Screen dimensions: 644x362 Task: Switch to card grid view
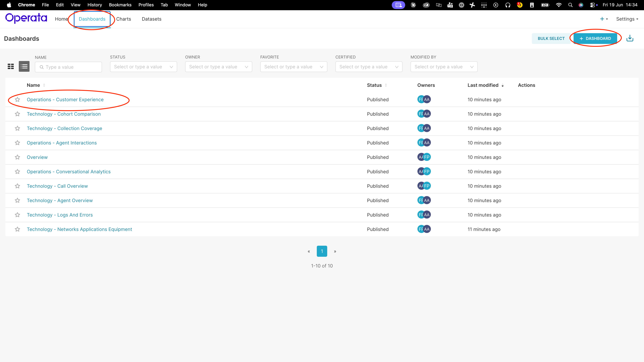11,67
